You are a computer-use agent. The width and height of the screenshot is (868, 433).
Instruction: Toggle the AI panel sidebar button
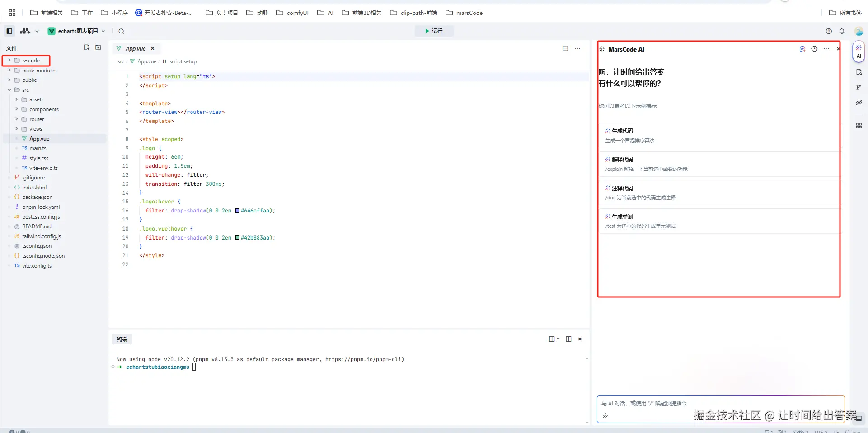tap(859, 52)
